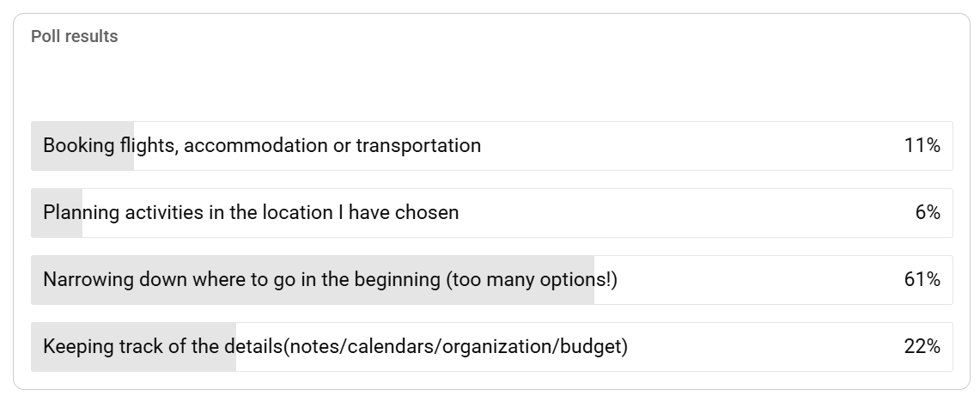Select the 'Planning activities in the location' option
Viewport: 980px width, 408px height.
tap(250, 213)
